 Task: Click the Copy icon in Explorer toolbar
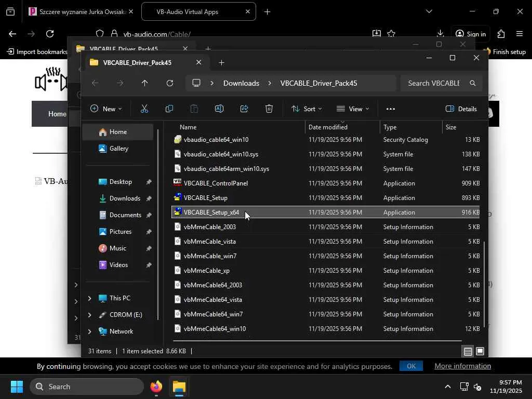click(x=169, y=109)
